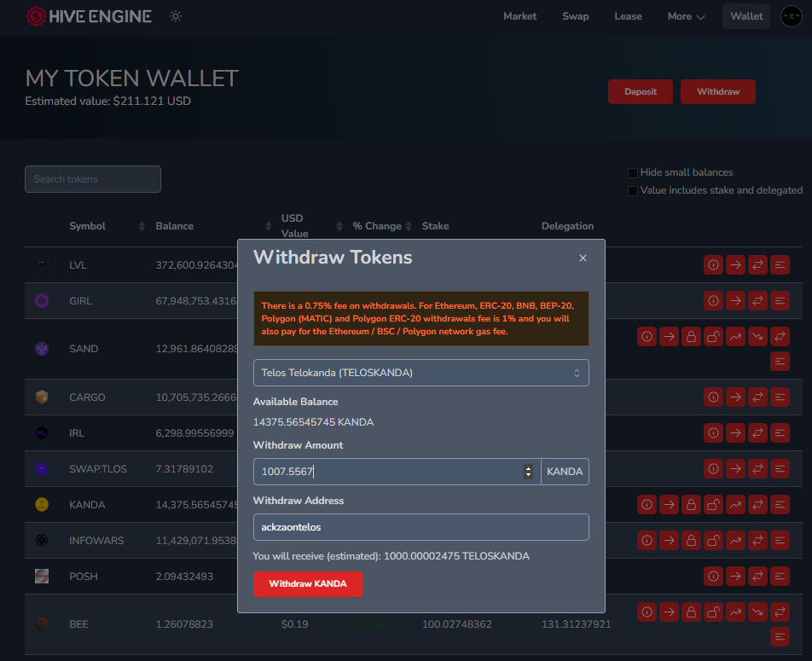Trade SAND with the exchange icon
This screenshot has height=661, width=812.
point(780,337)
